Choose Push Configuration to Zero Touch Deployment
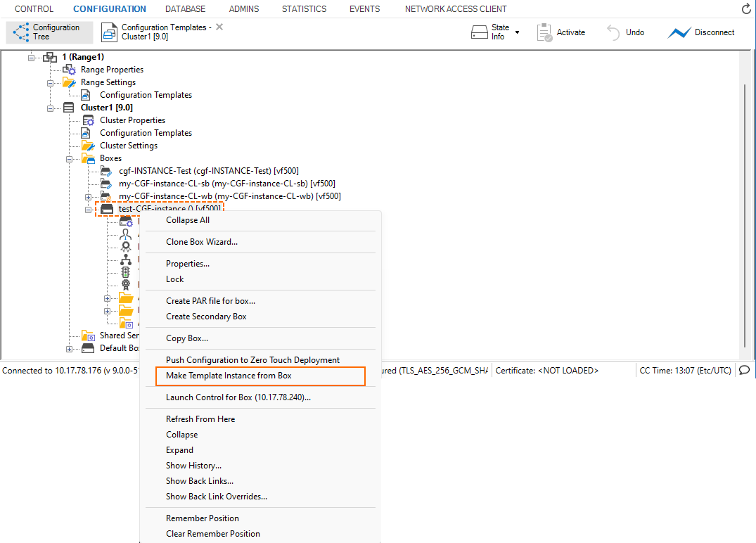This screenshot has height=543, width=756. [x=260, y=360]
